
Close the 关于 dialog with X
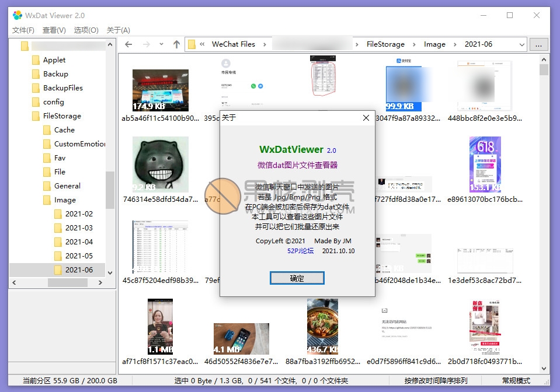coord(366,118)
